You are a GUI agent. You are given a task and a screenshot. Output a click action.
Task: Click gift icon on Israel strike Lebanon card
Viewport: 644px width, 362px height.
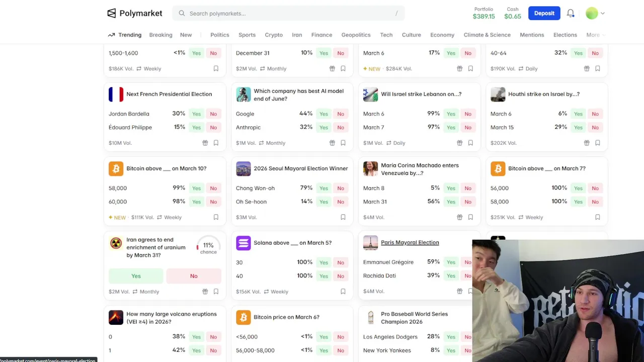pyautogui.click(x=459, y=143)
